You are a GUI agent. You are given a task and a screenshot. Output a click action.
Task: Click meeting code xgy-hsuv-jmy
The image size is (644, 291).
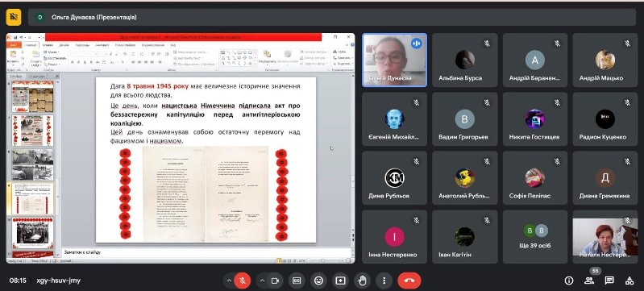coord(58,281)
